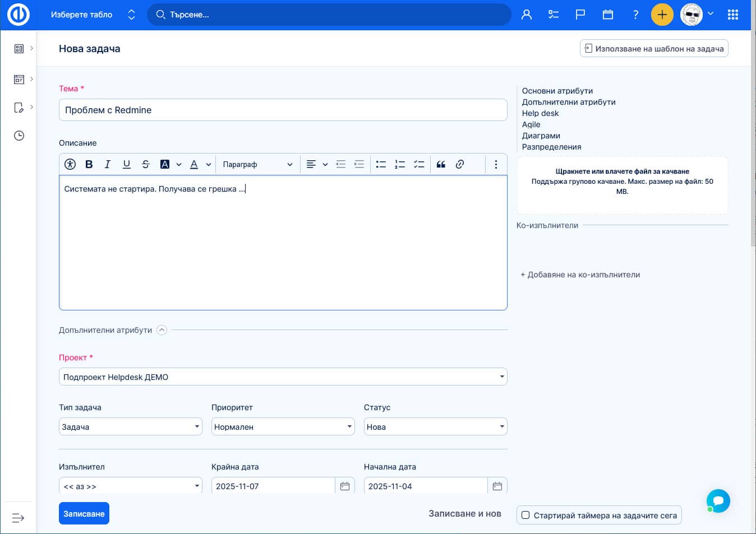The width and height of the screenshot is (756, 534).
Task: Insert a numbered list
Action: pos(400,164)
